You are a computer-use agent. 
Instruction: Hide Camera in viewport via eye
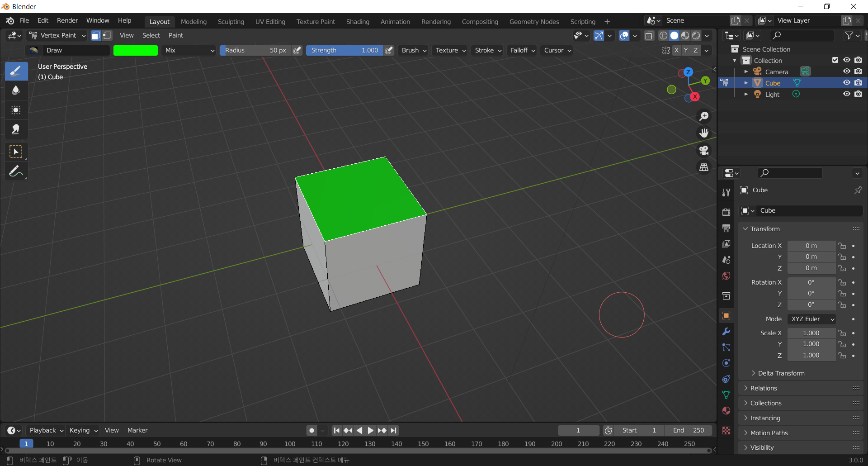[847, 71]
